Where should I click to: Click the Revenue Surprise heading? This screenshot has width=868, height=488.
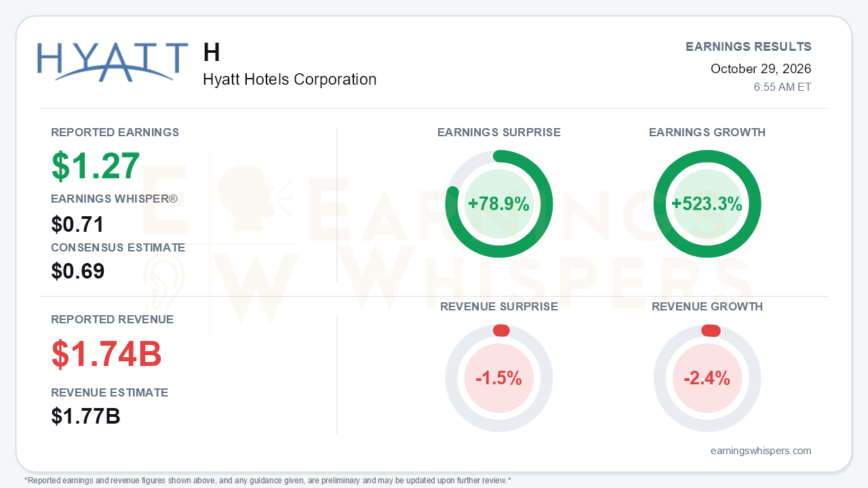pyautogui.click(x=499, y=306)
